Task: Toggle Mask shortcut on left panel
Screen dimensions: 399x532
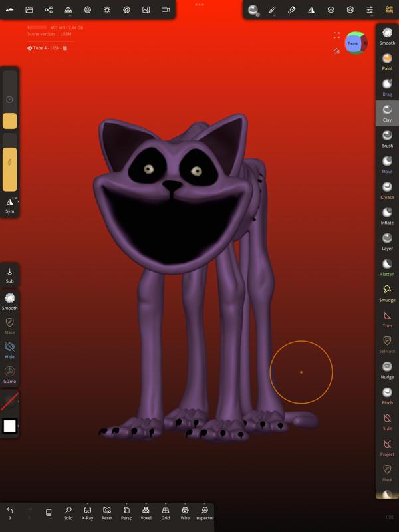Action: click(x=10, y=326)
